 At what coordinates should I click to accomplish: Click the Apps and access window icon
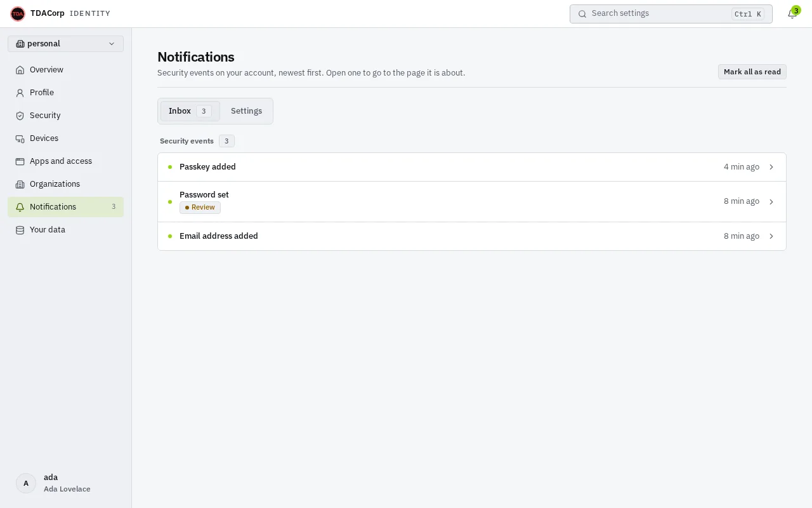tap(20, 161)
